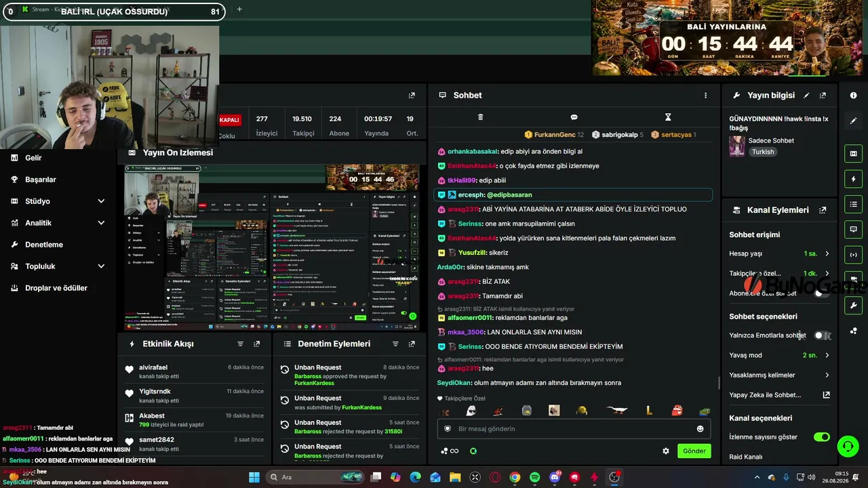This screenshot has height=488, width=868.
Task: Open the Denetim Eylemleri filter menu
Action: tap(395, 344)
